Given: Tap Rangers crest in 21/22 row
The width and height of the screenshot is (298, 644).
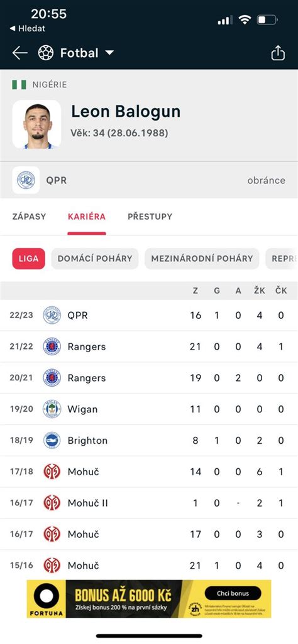Looking at the screenshot, I should coord(52,346).
